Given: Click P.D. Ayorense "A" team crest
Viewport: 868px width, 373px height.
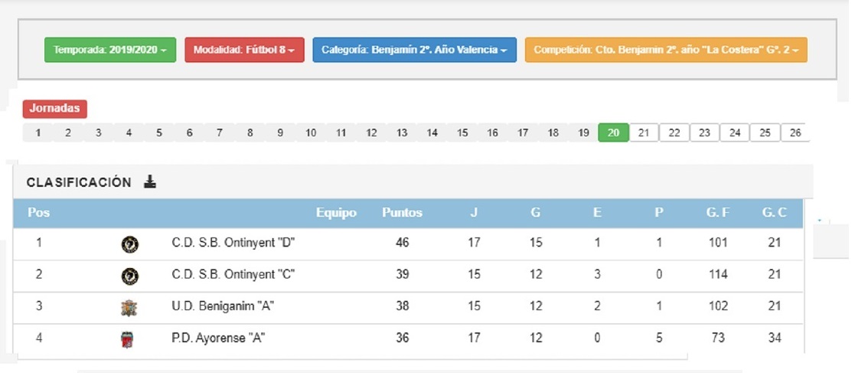Looking at the screenshot, I should [x=129, y=339].
